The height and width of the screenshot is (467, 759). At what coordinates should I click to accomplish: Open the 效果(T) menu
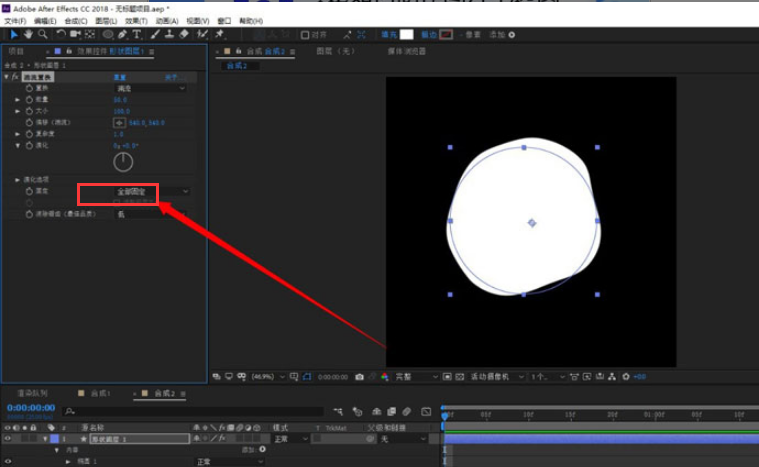tap(136, 20)
